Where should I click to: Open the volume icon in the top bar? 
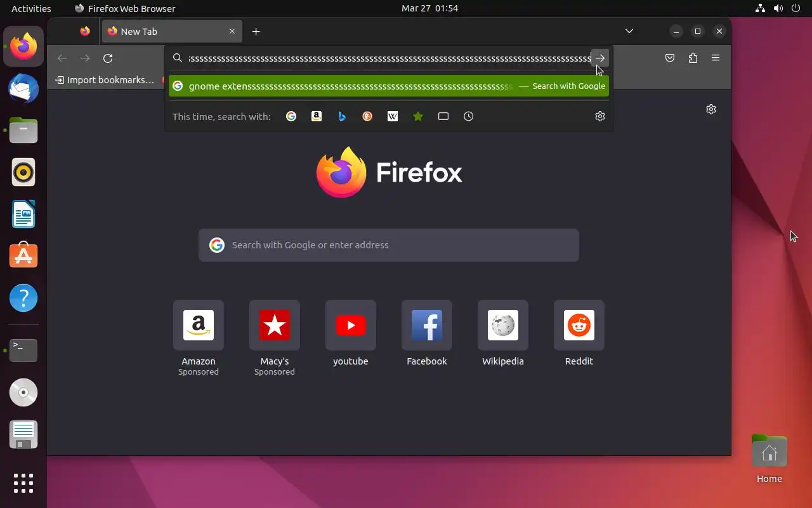pos(778,8)
